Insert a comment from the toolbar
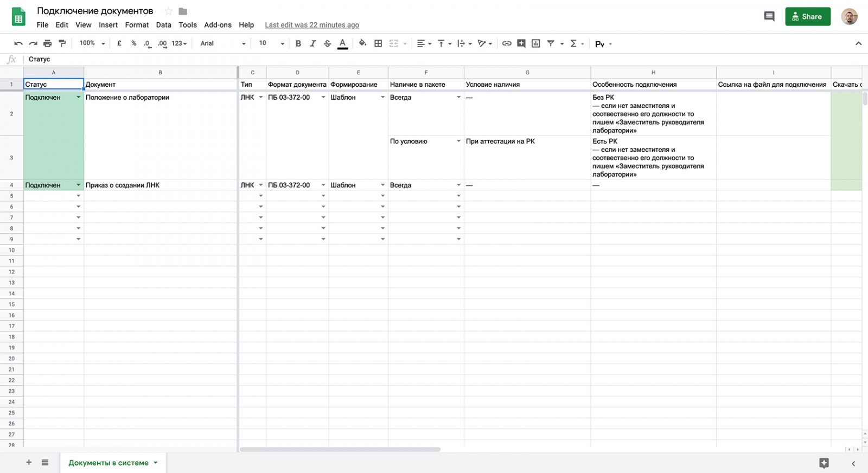The height and width of the screenshot is (473, 868). click(521, 43)
